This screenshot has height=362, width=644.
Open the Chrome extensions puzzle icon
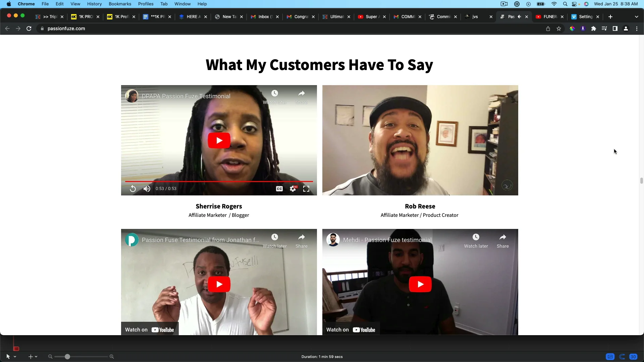coord(594,28)
